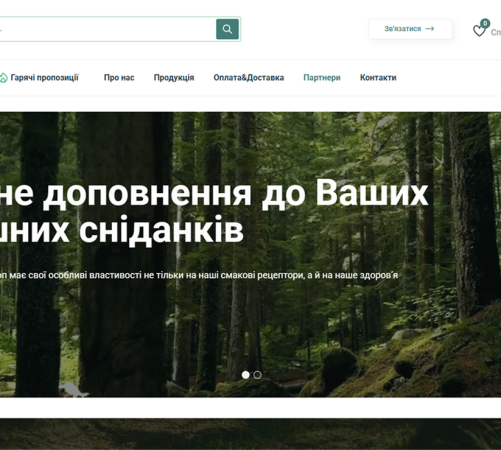Viewport: 501px width, 450px height.
Task: Open the wishlist heart icon
Action: pos(479,31)
